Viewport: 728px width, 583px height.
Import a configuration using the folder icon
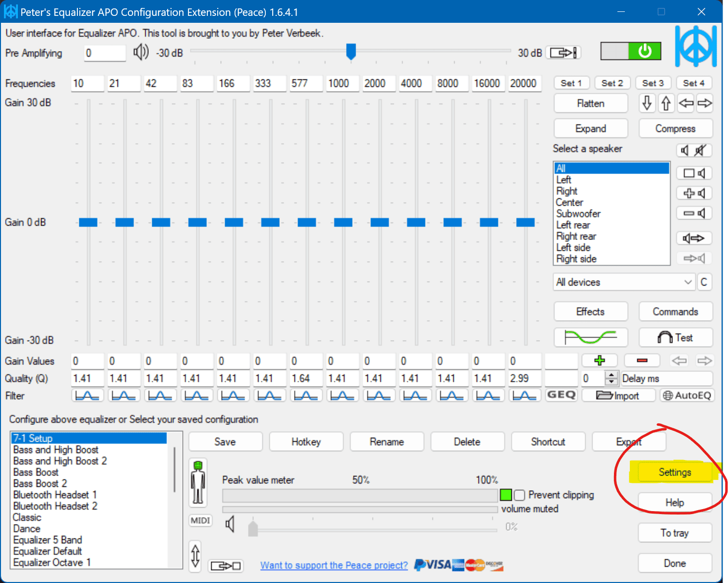(618, 395)
